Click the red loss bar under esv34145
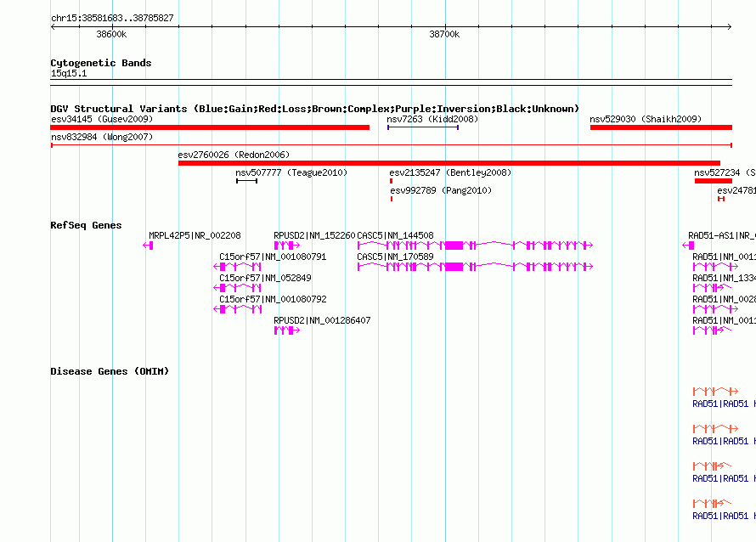This screenshot has height=542, width=756. point(210,127)
